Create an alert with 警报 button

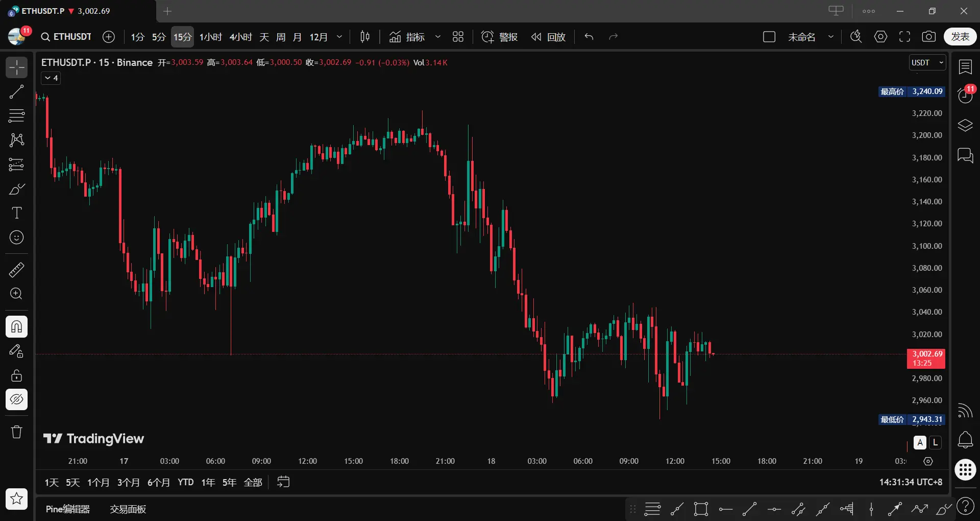point(500,37)
